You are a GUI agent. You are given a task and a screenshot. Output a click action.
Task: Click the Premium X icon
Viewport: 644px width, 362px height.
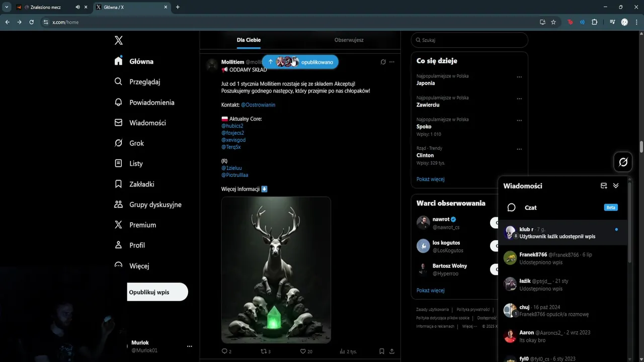pos(118,225)
